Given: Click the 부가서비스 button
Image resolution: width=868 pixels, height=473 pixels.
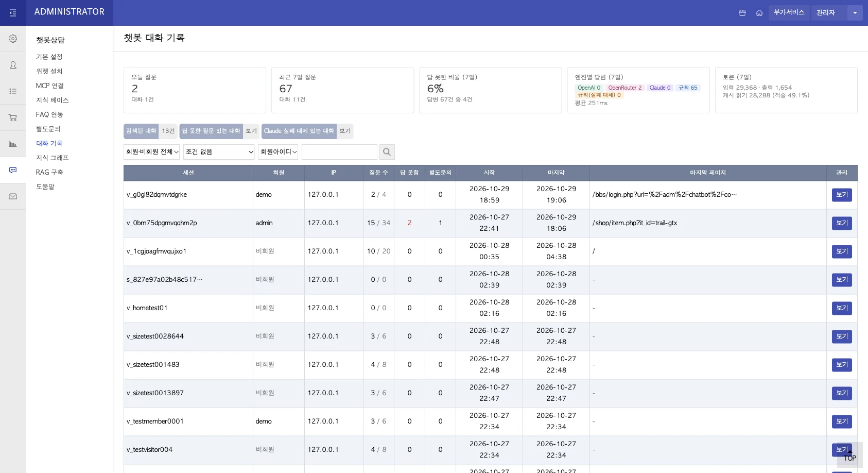Looking at the screenshot, I should pyautogui.click(x=789, y=13).
